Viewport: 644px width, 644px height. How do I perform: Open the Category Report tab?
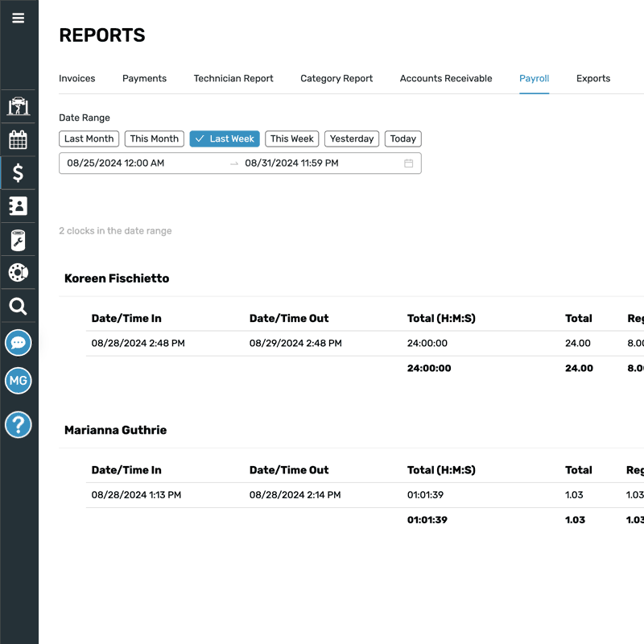[x=336, y=78]
